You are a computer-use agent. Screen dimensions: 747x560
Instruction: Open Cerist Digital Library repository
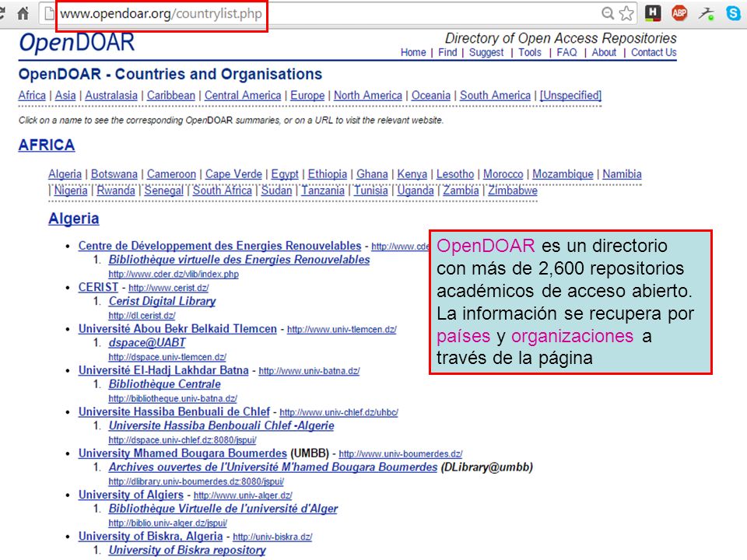[x=162, y=302]
